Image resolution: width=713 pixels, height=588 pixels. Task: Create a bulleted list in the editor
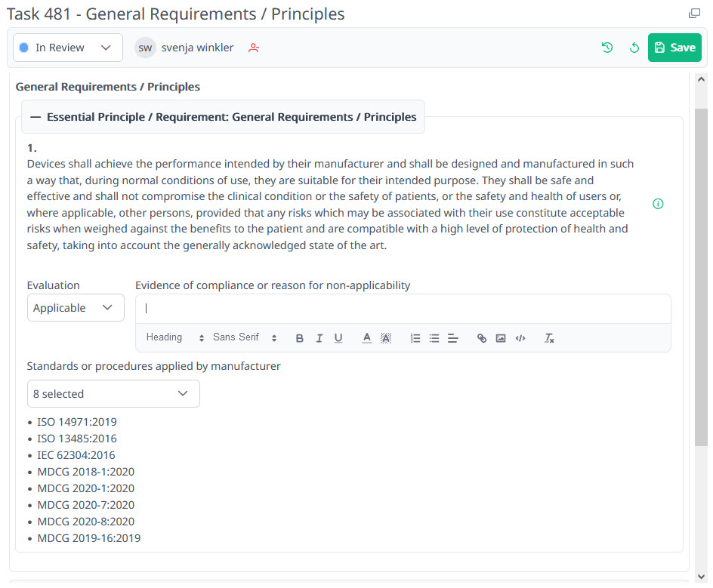pos(434,338)
